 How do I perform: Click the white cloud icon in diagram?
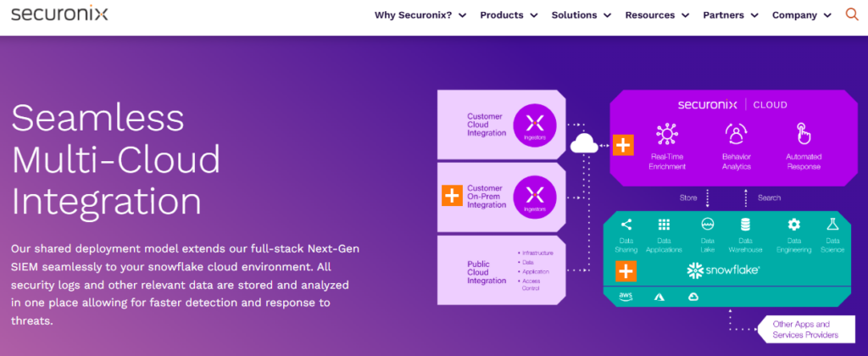(x=584, y=144)
